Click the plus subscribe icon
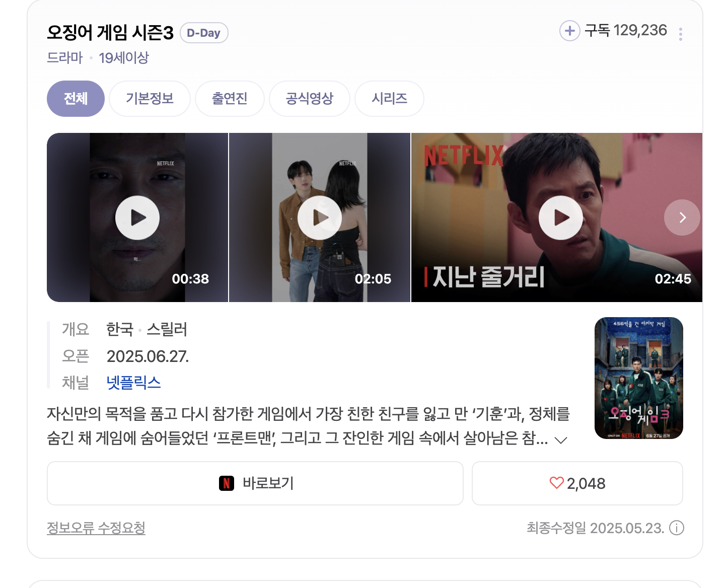 click(x=569, y=31)
